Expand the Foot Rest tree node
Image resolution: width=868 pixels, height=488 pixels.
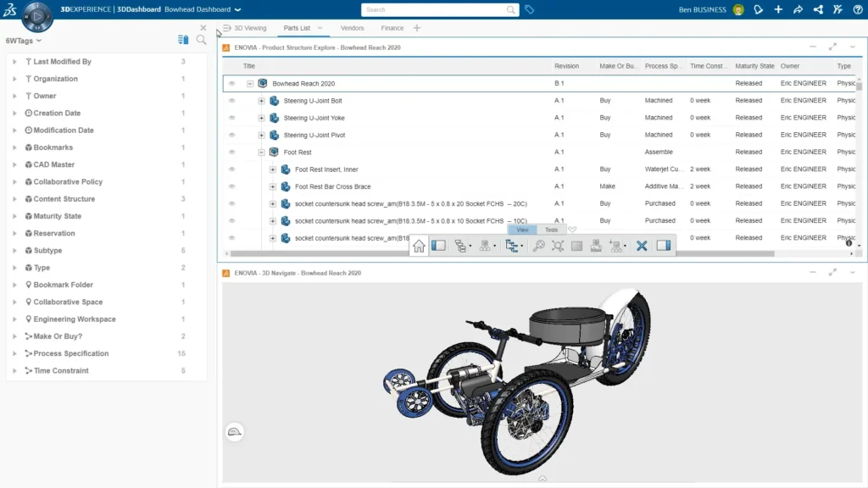[260, 152]
